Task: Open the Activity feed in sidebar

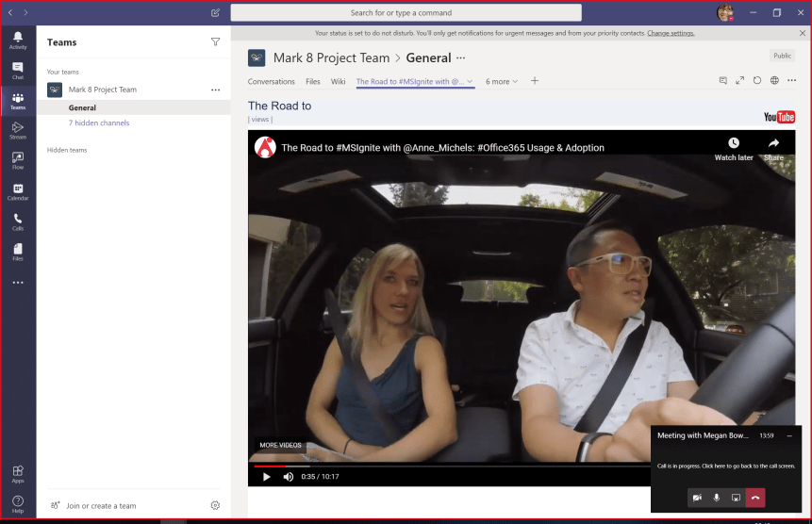Action: coord(17,40)
